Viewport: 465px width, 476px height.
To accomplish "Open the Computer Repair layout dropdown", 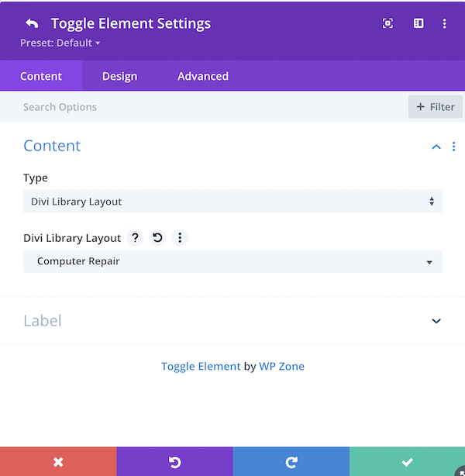I will pos(232,261).
